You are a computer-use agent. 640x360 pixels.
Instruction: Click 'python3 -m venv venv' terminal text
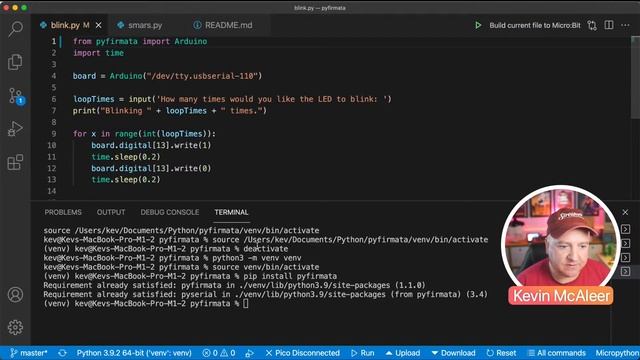point(257,258)
